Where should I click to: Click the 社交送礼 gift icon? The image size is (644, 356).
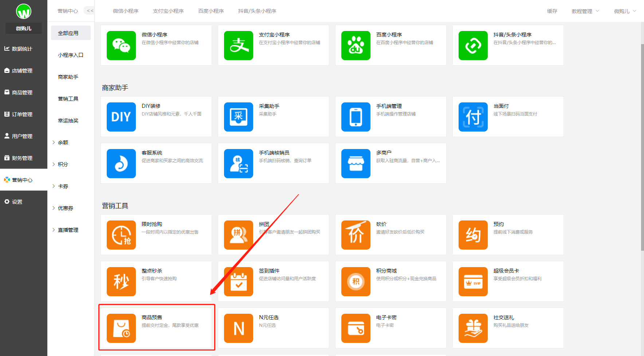click(x=473, y=328)
